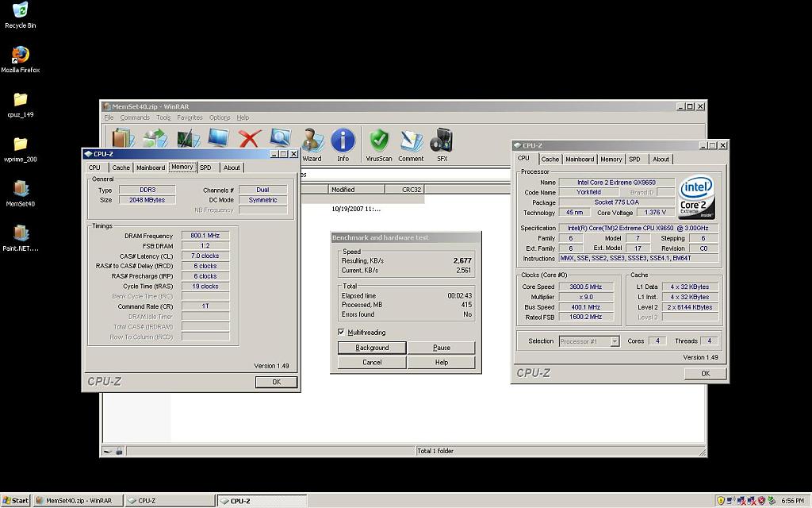Click the View file monitor icon in WinRAR
The width and height of the screenshot is (812, 508).
click(219, 138)
